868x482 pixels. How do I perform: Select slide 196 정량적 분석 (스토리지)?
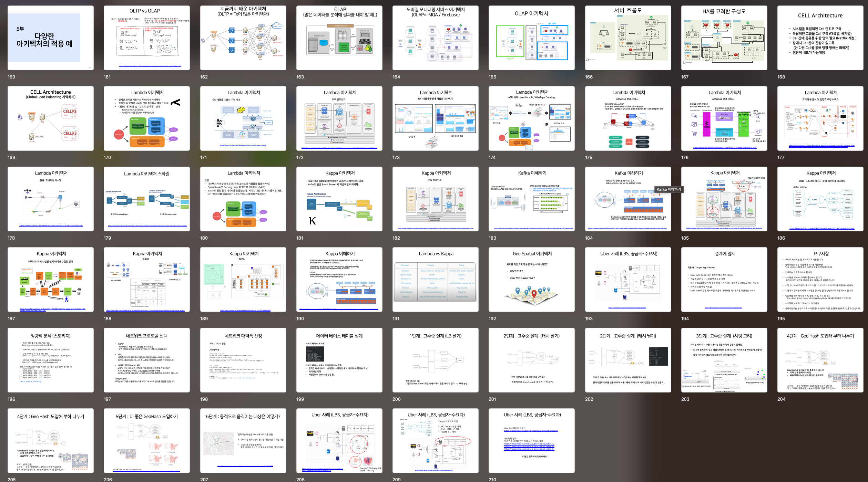pyautogui.click(x=50, y=360)
